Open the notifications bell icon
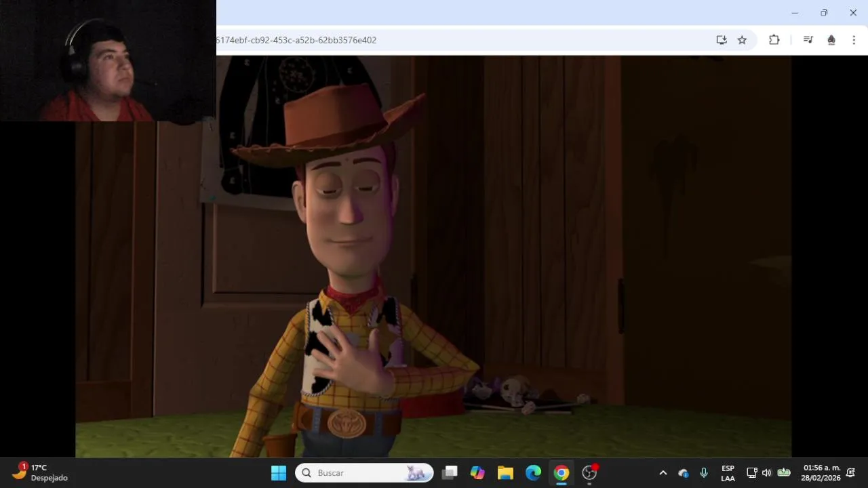The image size is (868, 488). tap(851, 473)
